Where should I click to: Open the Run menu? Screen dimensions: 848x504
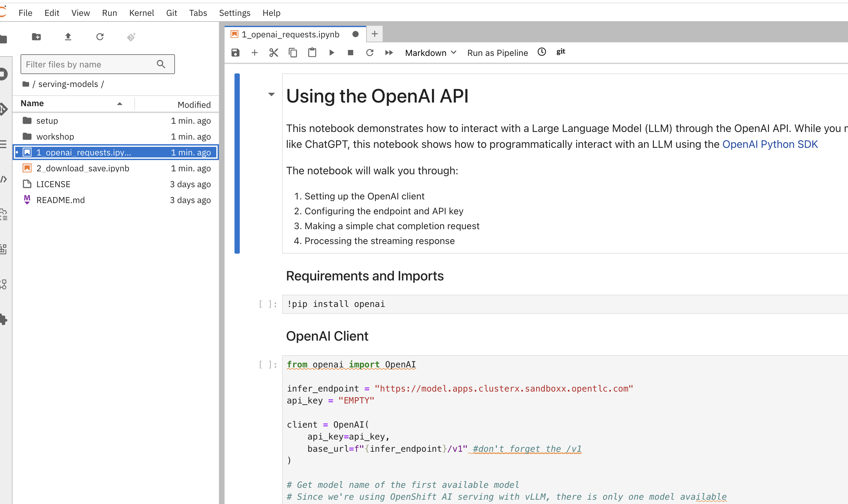109,13
